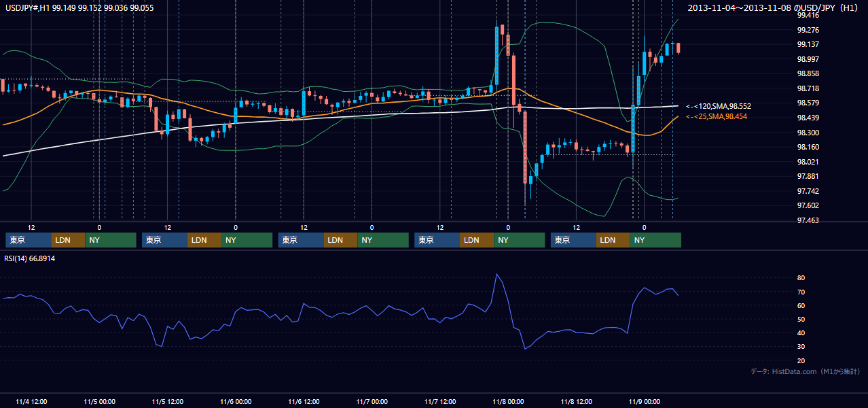Click the NY session block above 11/8 00:00
The width and height of the screenshot is (868, 408).
click(520, 240)
